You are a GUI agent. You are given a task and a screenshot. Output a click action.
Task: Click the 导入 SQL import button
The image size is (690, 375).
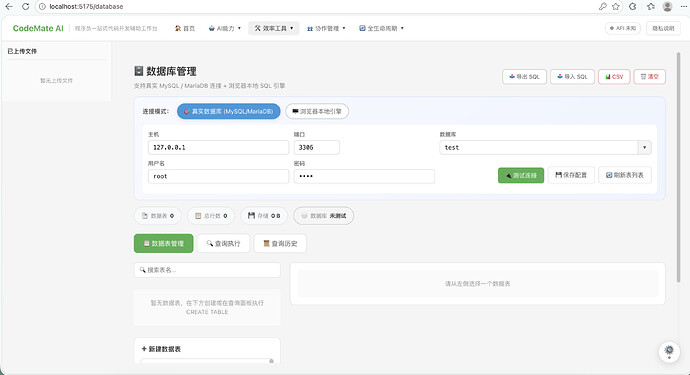(572, 77)
